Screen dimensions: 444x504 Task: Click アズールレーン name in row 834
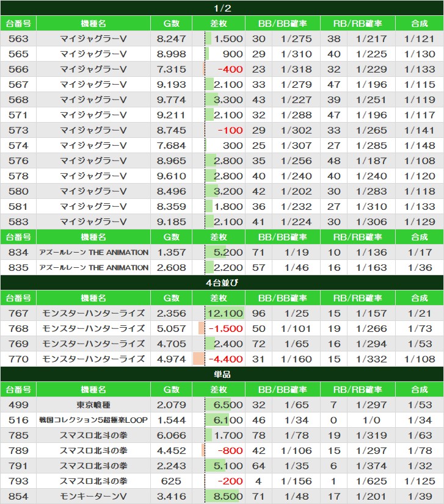[x=93, y=253]
